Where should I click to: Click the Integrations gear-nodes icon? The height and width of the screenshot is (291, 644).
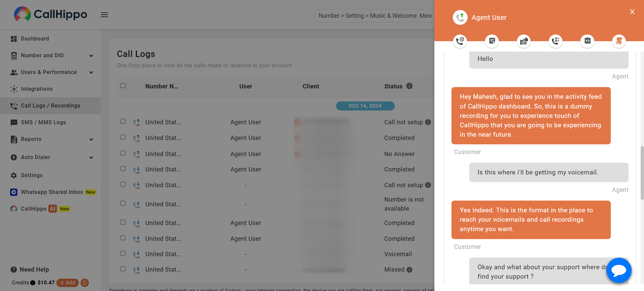[14, 89]
